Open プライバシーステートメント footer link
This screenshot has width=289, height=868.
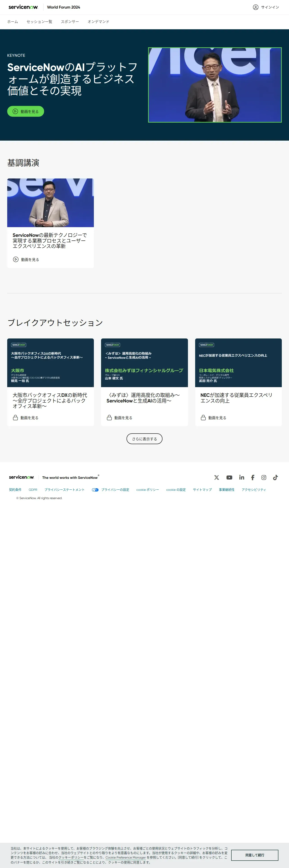[65, 490]
